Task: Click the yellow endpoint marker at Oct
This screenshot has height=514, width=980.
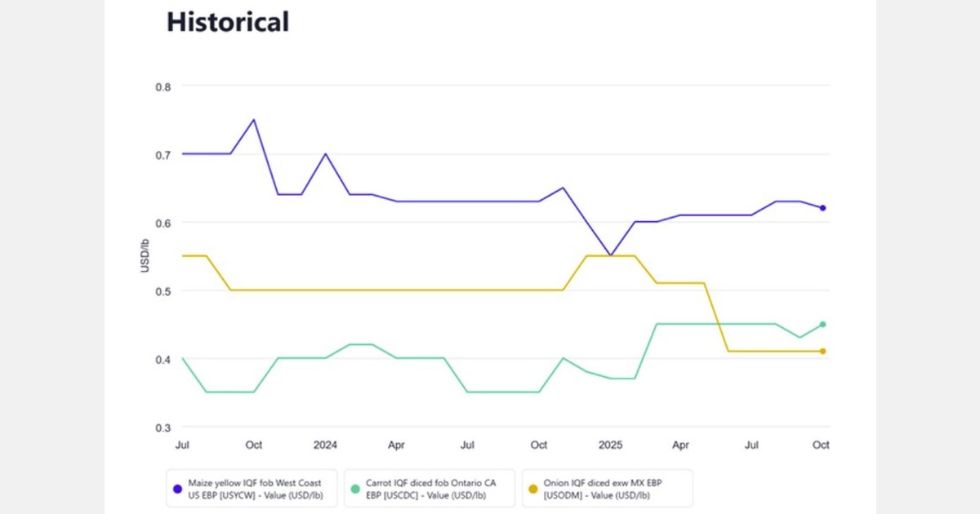Action: pyautogui.click(x=822, y=351)
